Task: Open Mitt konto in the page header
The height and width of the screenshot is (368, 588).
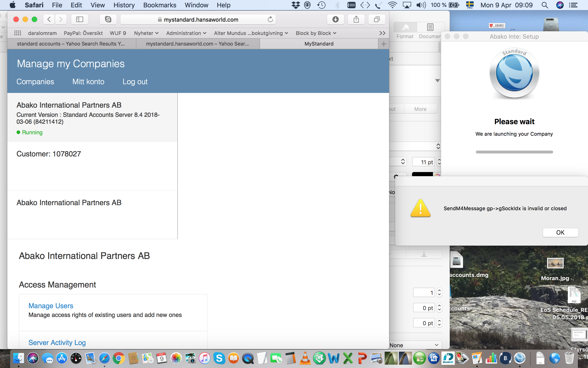Action: coord(88,81)
